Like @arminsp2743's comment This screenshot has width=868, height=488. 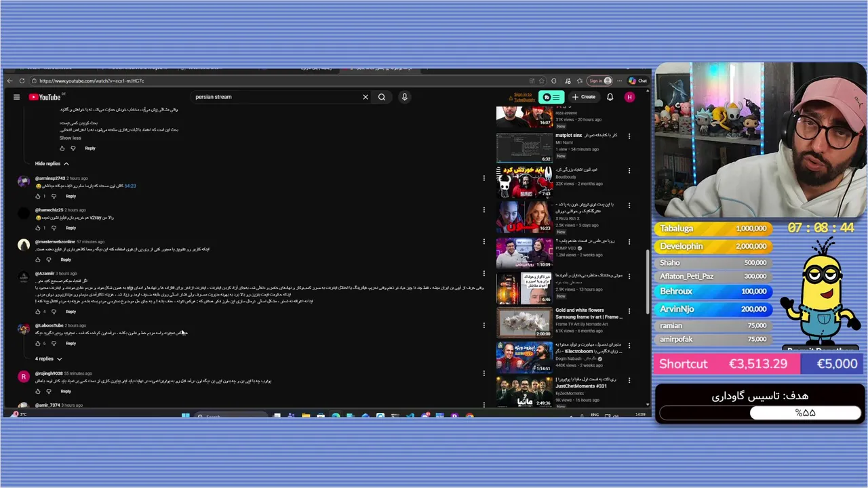(38, 197)
